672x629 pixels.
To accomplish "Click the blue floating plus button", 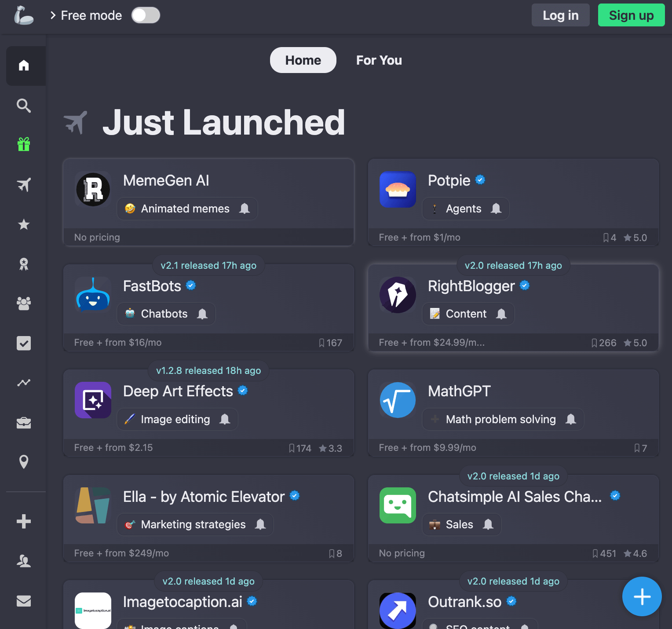I will pyautogui.click(x=642, y=596).
